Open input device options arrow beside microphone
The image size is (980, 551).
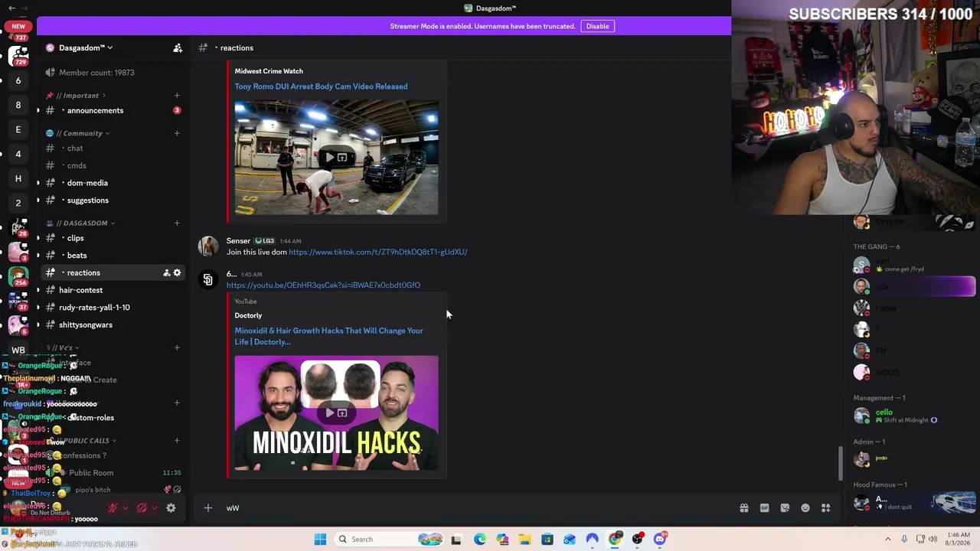[x=126, y=508]
